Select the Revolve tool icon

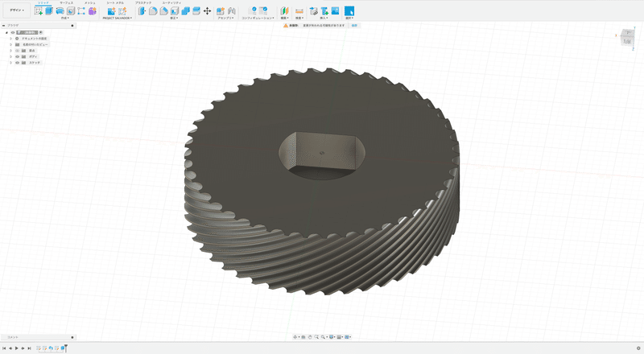point(60,11)
